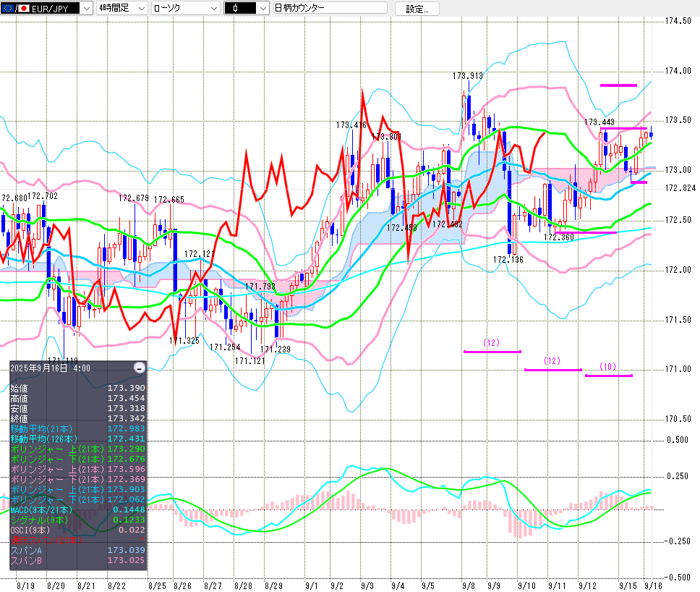This screenshot has height=592, width=700.
Task: Click the 174.50 price axis label
Action: [678, 21]
